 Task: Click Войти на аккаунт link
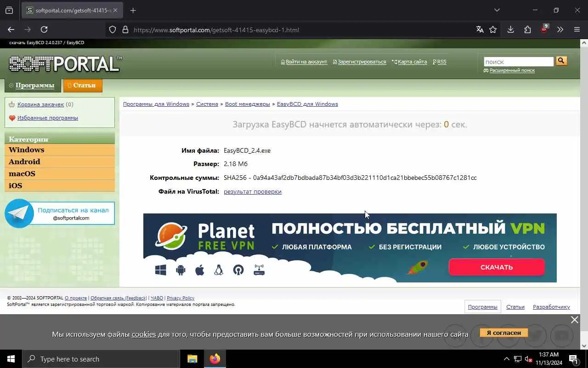306,62
